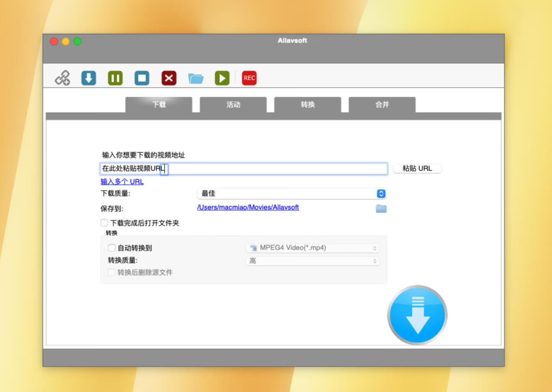Maximize the Allavsoft window with the green button
552x392 pixels.
77,41
